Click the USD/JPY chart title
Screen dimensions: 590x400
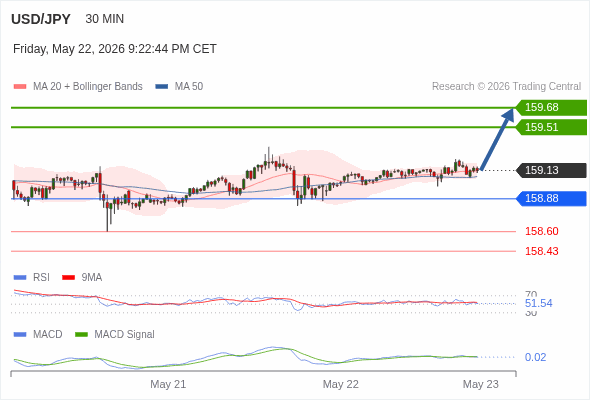(x=41, y=19)
